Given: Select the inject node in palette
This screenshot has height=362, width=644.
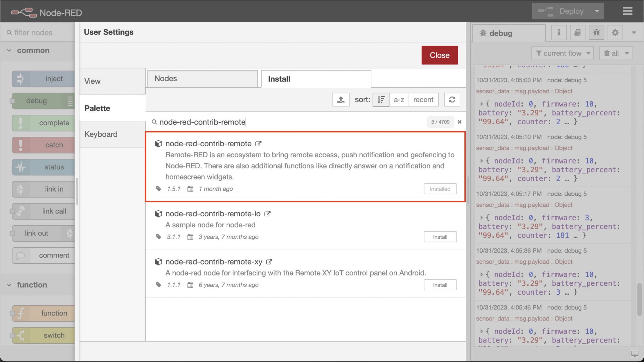Looking at the screenshot, I should click(43, 79).
